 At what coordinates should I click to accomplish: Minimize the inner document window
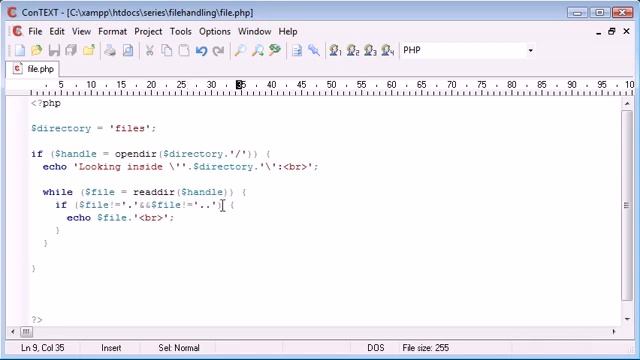click(598, 32)
